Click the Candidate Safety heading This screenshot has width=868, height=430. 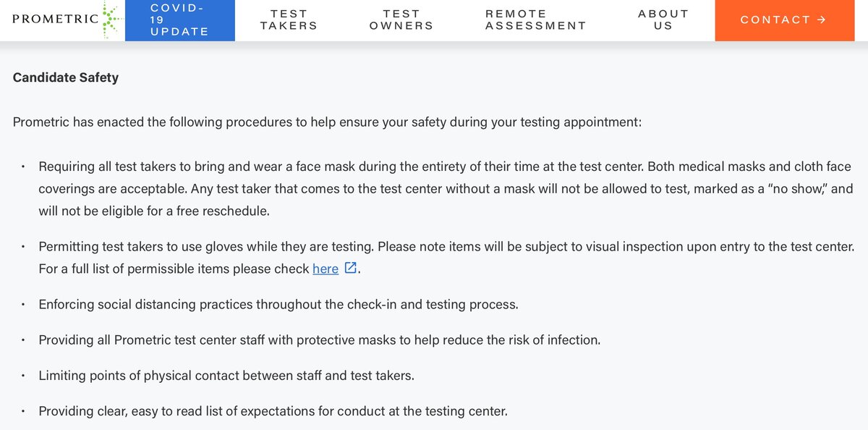coord(66,77)
